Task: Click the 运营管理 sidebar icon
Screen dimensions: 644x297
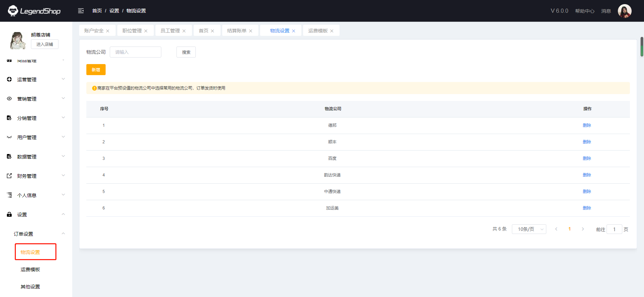Action: 9,79
